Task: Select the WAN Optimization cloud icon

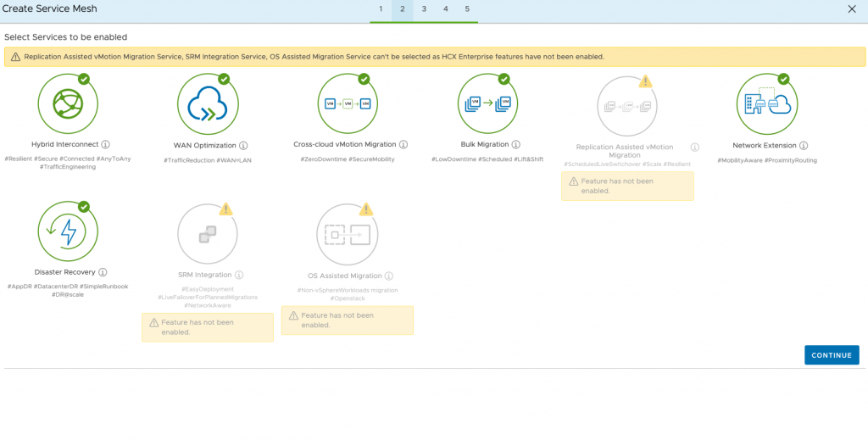Action: pyautogui.click(x=208, y=104)
